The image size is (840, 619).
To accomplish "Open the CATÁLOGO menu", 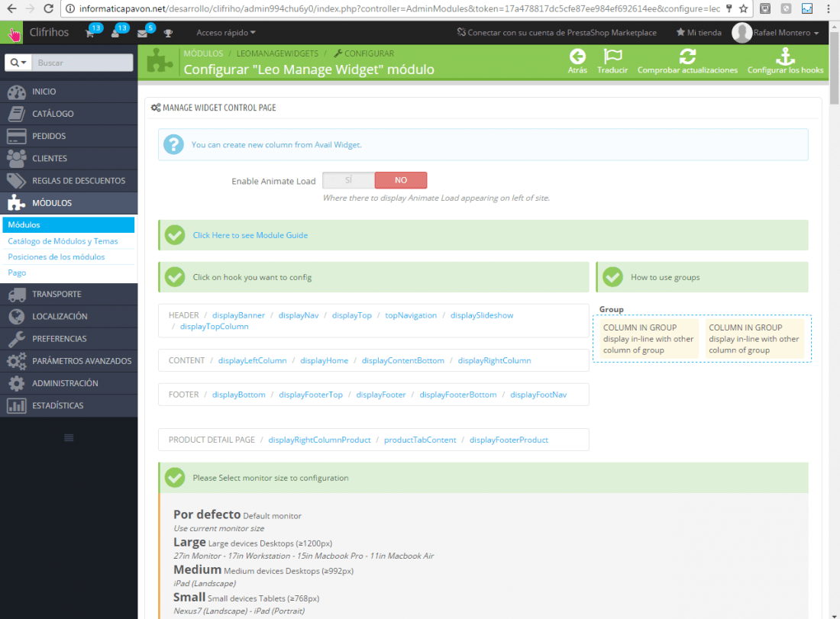I will (69, 114).
